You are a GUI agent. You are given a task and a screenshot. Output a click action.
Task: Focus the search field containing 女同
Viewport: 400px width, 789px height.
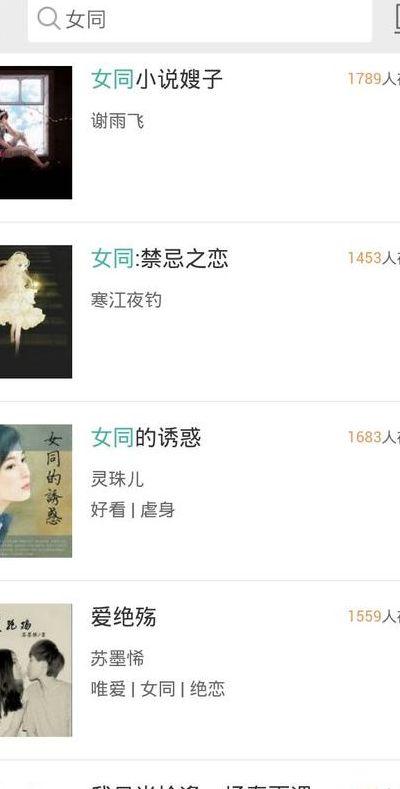pos(200,20)
